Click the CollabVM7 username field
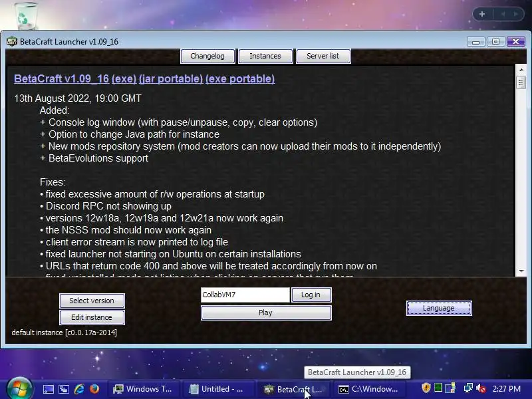The image size is (532, 399). pos(245,295)
